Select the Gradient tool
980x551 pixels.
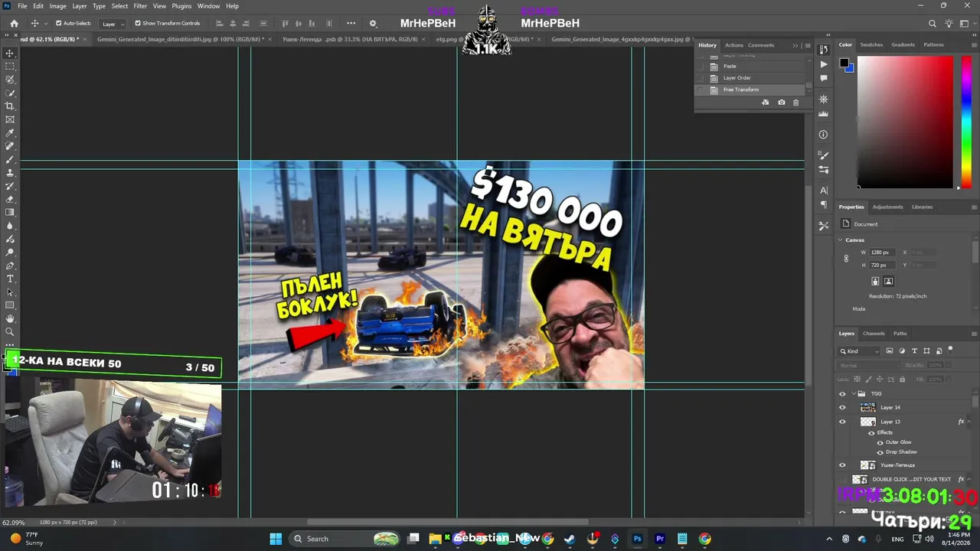(10, 213)
